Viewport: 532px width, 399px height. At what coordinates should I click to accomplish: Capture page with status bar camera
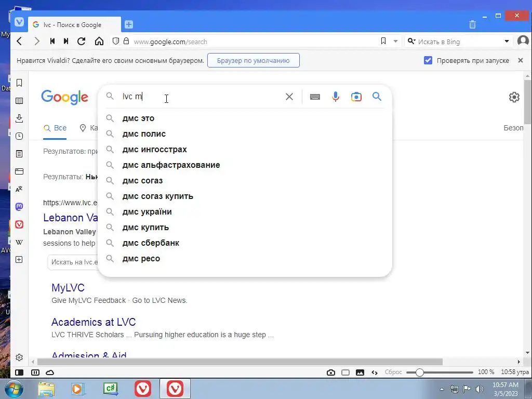331,373
